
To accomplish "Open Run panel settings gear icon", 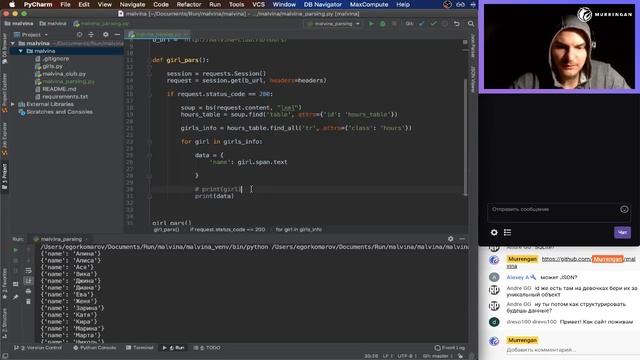I will (x=451, y=239).
